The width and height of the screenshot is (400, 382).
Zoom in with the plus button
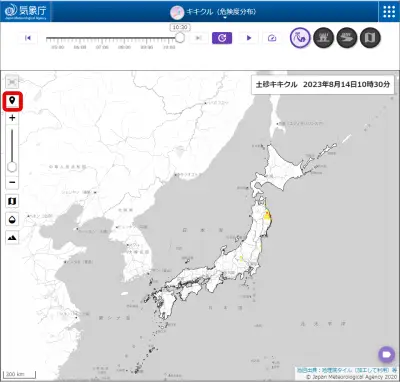[12, 118]
